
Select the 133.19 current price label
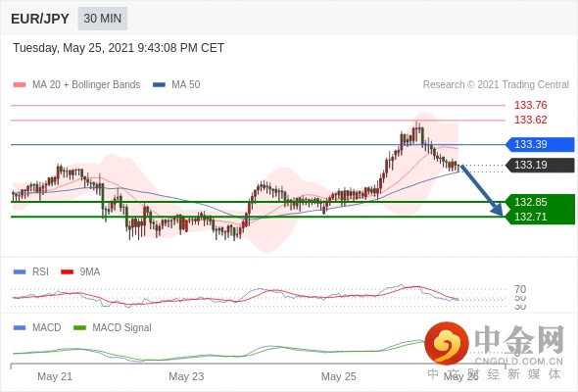tap(540, 165)
